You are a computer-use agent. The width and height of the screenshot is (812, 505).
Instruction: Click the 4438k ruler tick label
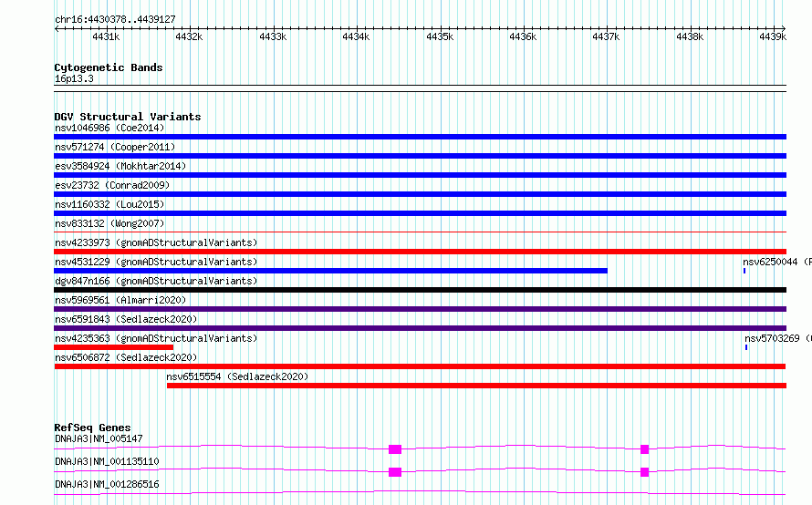point(690,36)
